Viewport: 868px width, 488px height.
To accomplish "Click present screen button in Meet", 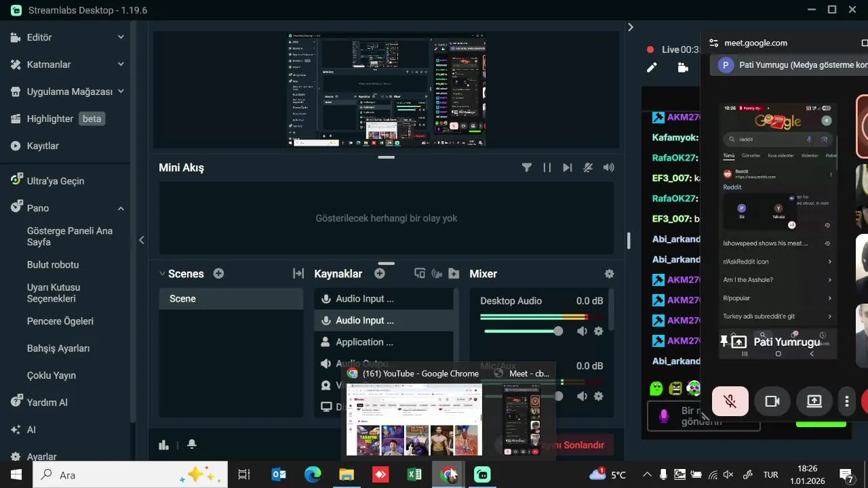I will (x=814, y=401).
